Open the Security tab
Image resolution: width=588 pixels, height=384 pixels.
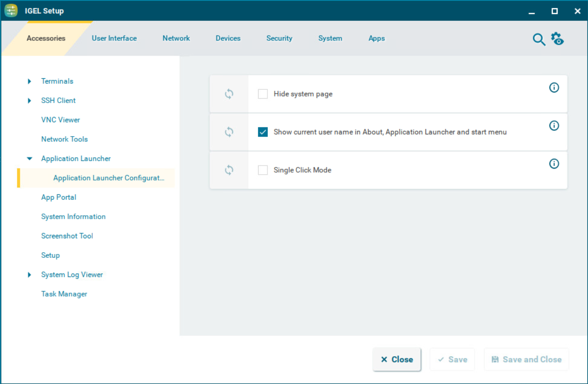tap(279, 38)
